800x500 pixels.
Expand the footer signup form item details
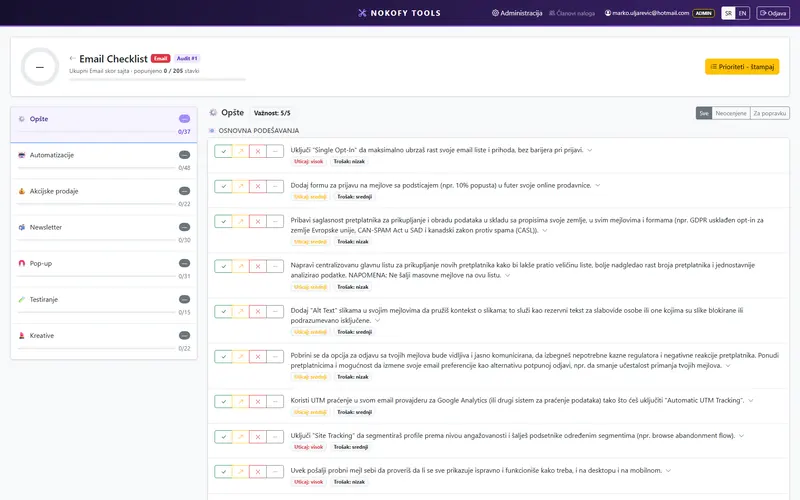pyautogui.click(x=598, y=186)
